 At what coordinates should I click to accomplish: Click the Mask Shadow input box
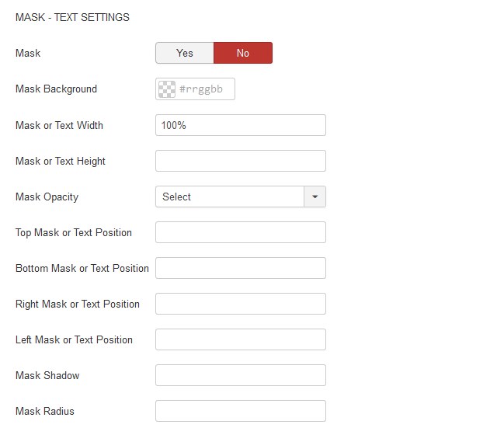(x=241, y=375)
